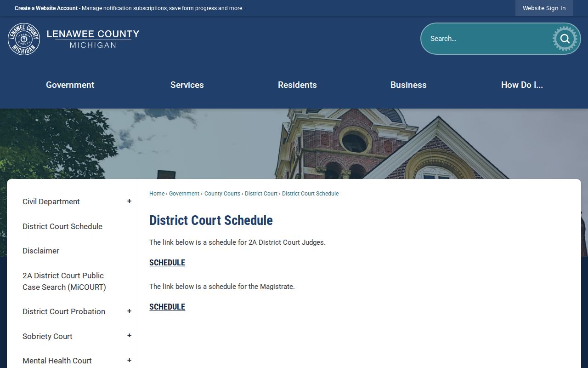This screenshot has height=368, width=588.
Task: Open the Magistrate SCHEDULE link
Action: tap(167, 307)
